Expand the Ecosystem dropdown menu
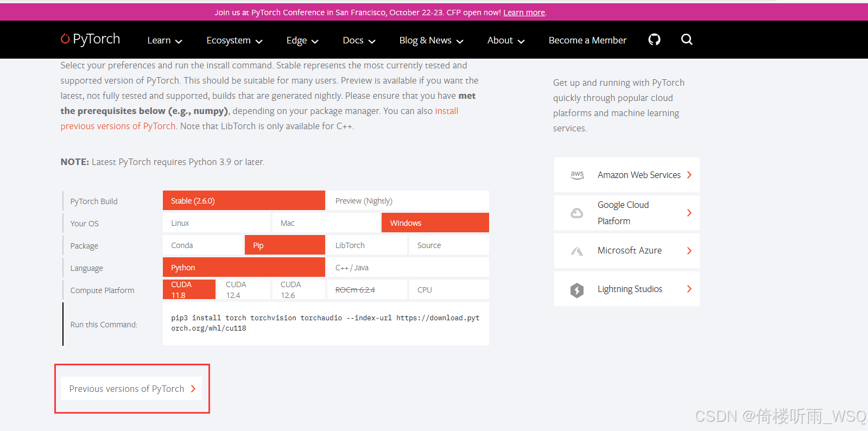Screen dimensions: 868x431 pos(235,40)
